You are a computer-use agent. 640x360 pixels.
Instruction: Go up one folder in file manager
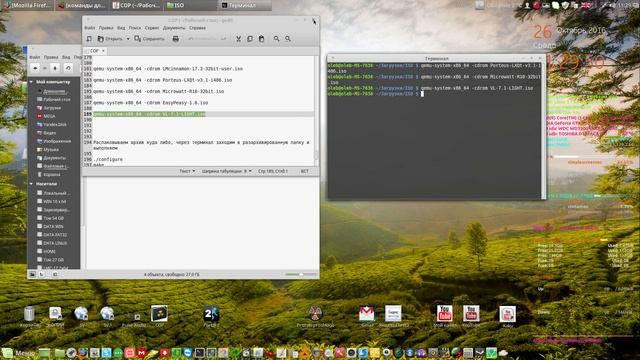55,68
